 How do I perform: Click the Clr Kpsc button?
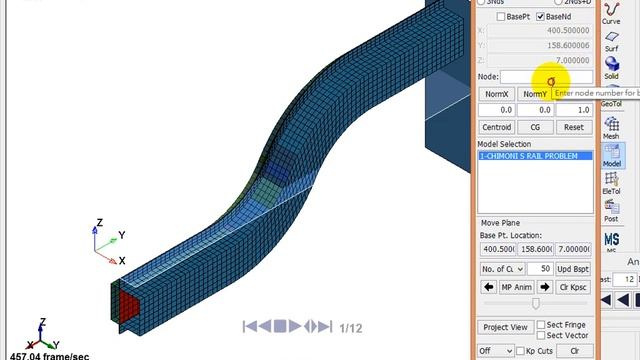[x=573, y=287]
